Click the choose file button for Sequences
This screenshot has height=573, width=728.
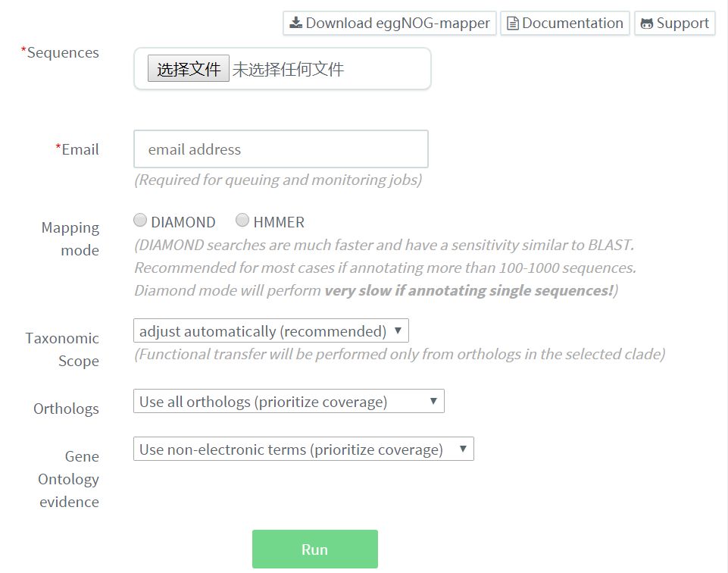(x=188, y=70)
